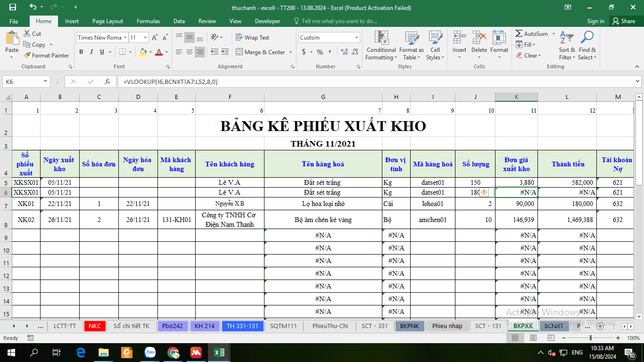Image resolution: width=644 pixels, height=362 pixels.
Task: Switch to the Formulas tab
Action: (x=148, y=21)
